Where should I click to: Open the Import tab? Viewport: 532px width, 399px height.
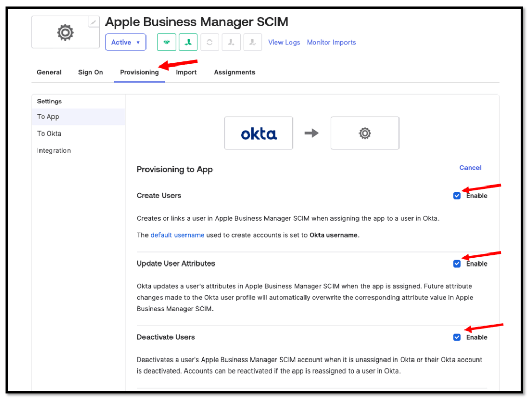pyautogui.click(x=186, y=72)
